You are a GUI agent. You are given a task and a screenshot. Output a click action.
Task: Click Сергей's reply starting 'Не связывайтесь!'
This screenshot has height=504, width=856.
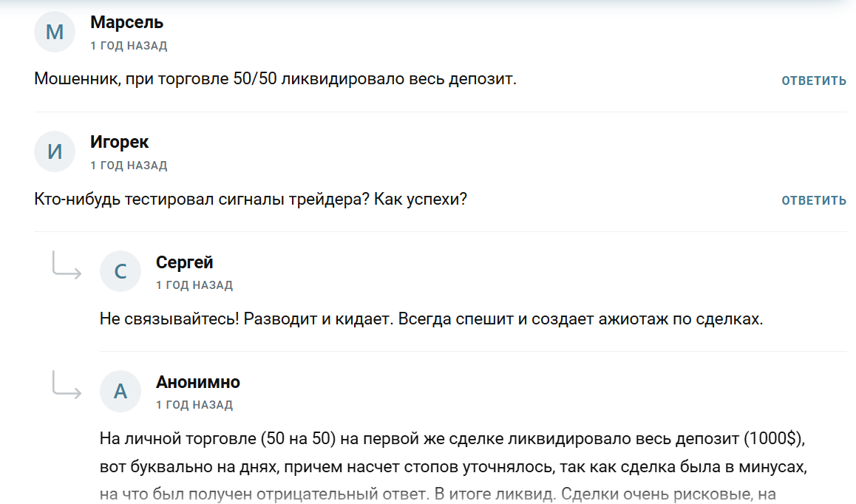click(x=431, y=319)
